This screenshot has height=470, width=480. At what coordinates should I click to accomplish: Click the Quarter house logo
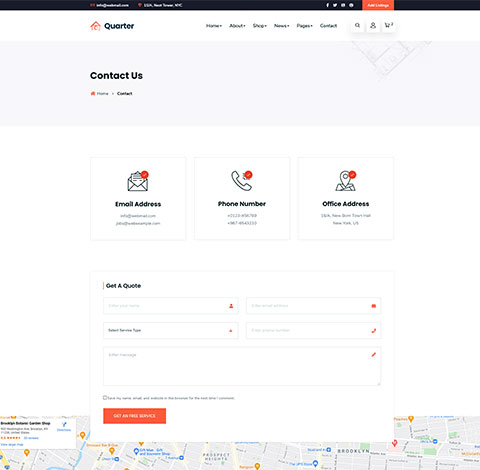point(95,26)
